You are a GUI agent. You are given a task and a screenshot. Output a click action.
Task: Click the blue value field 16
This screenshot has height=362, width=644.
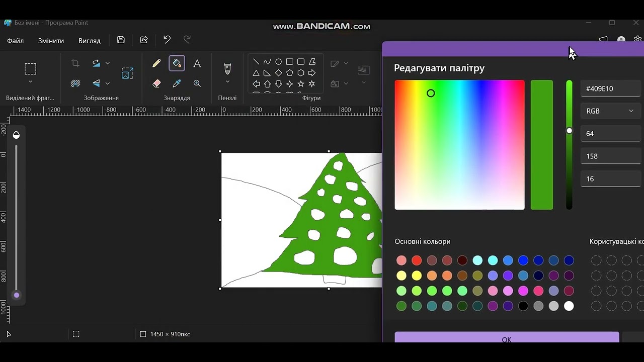611,179
